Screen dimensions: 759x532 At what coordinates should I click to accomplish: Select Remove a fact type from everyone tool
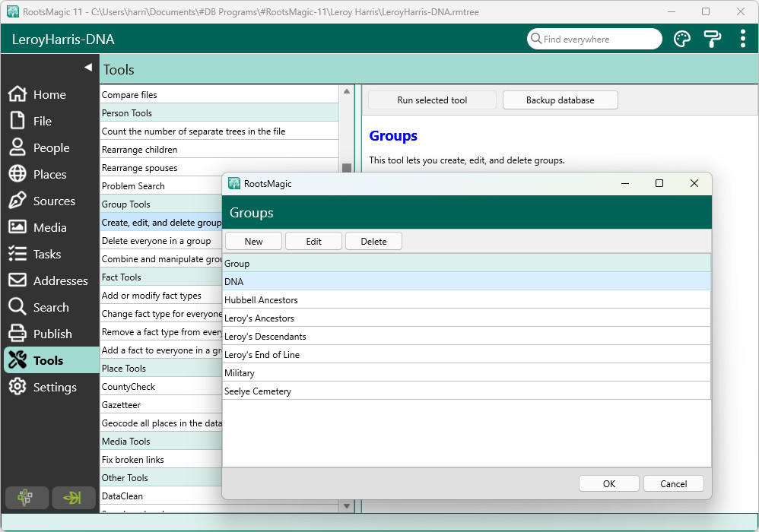pyautogui.click(x=160, y=332)
